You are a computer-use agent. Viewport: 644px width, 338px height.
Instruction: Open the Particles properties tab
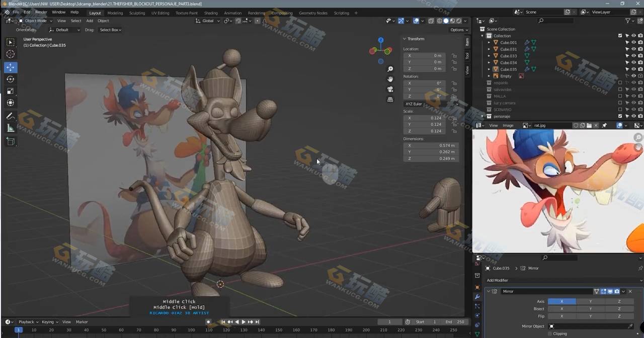[477, 306]
